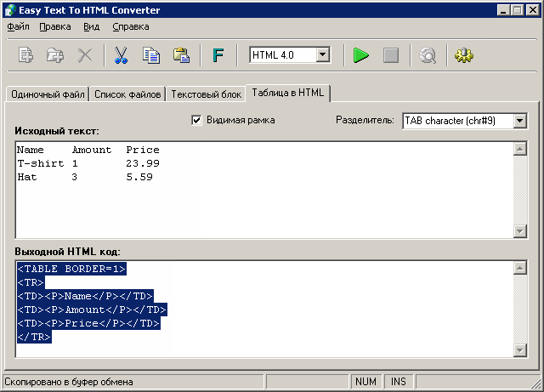Click the Скопировано в буфер обмена status text
Screen dimensions: 544x392
69,382
